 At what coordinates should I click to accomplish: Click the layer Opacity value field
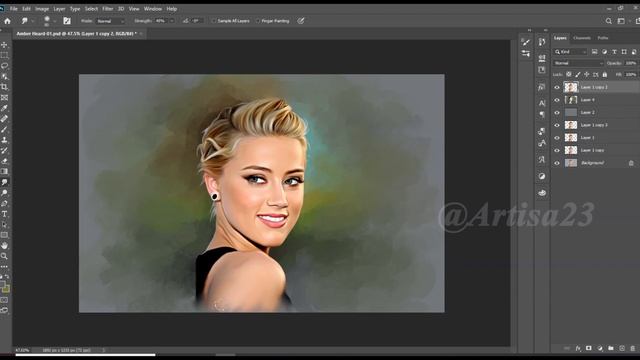(631, 63)
